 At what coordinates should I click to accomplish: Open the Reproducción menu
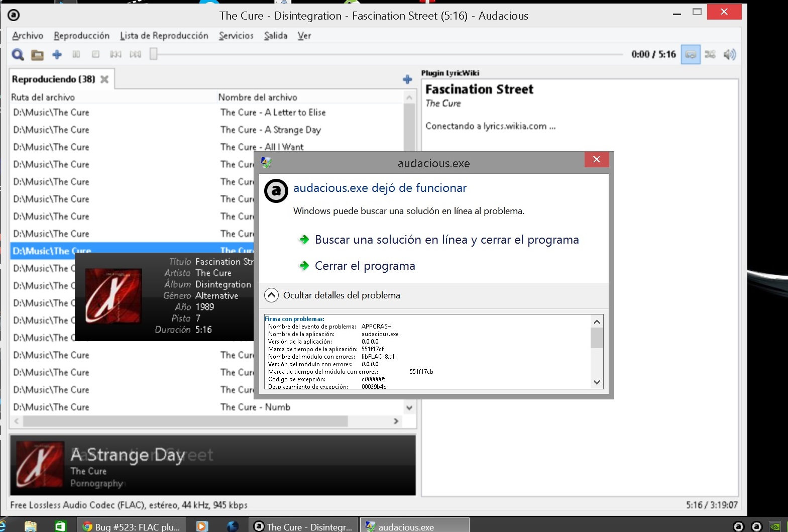pos(81,36)
